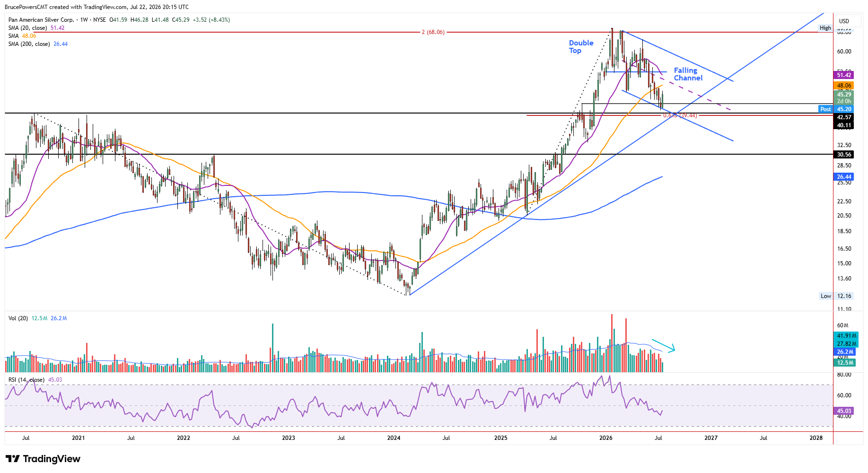The width and height of the screenshot is (868, 473).
Task: Click the 2024 label on the time axis
Action: [x=394, y=438]
